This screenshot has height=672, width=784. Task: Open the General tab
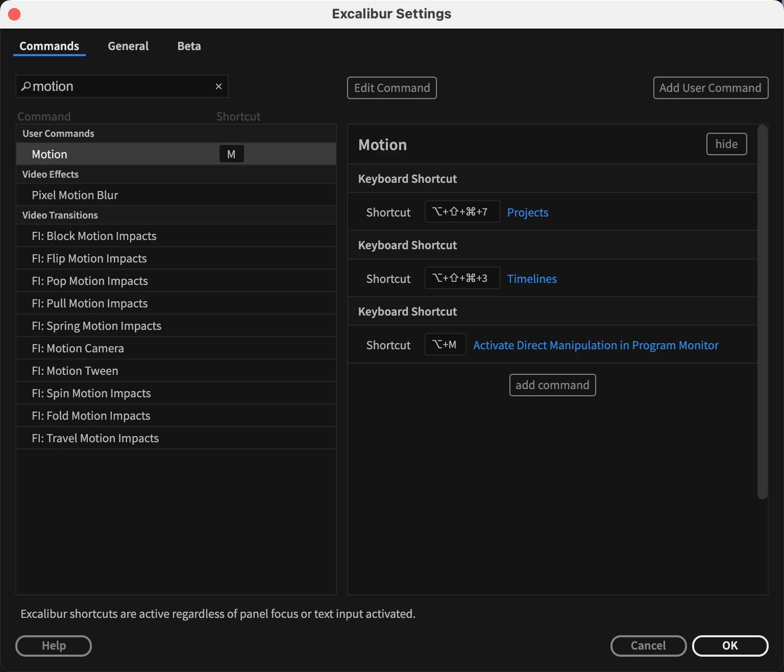128,46
